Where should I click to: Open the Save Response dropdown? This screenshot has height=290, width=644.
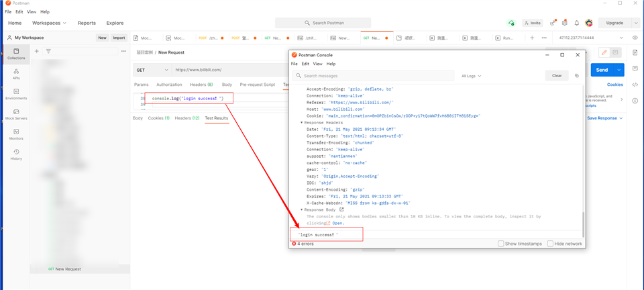coord(604,118)
